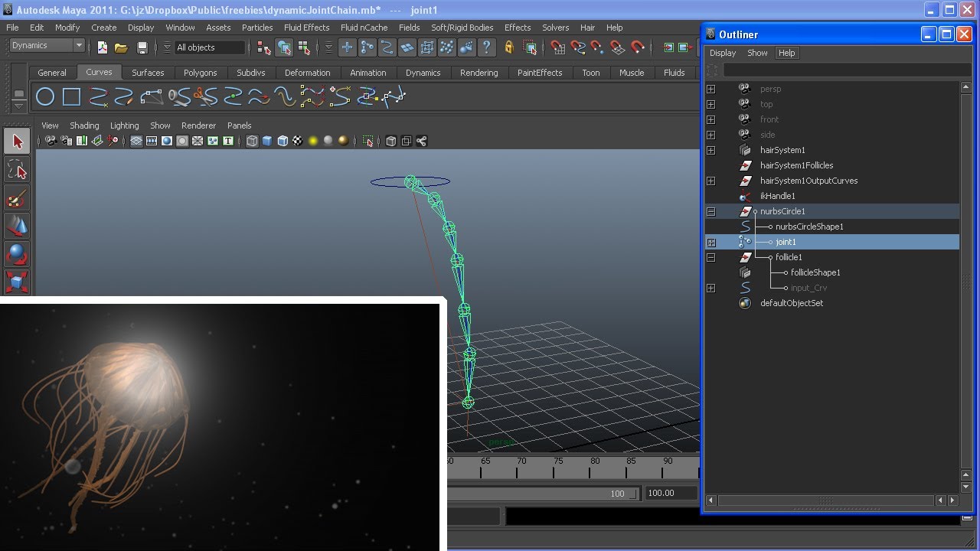Screen dimensions: 980x551
Task: Click the Outliner search text field
Action: 846,70
